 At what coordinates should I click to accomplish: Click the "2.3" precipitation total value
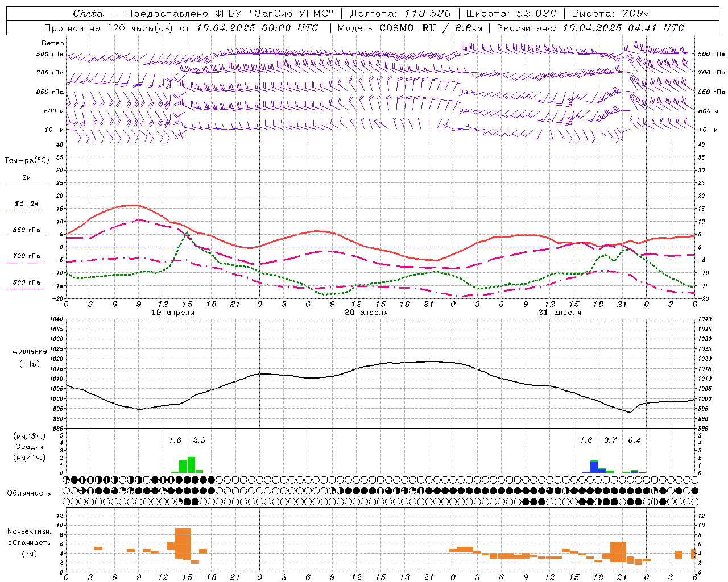point(199,440)
